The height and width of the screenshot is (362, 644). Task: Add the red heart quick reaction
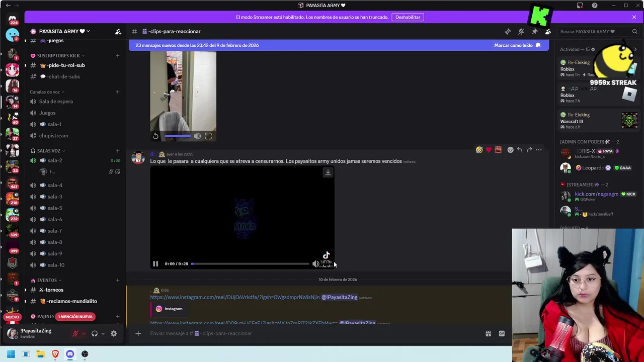[x=489, y=150]
